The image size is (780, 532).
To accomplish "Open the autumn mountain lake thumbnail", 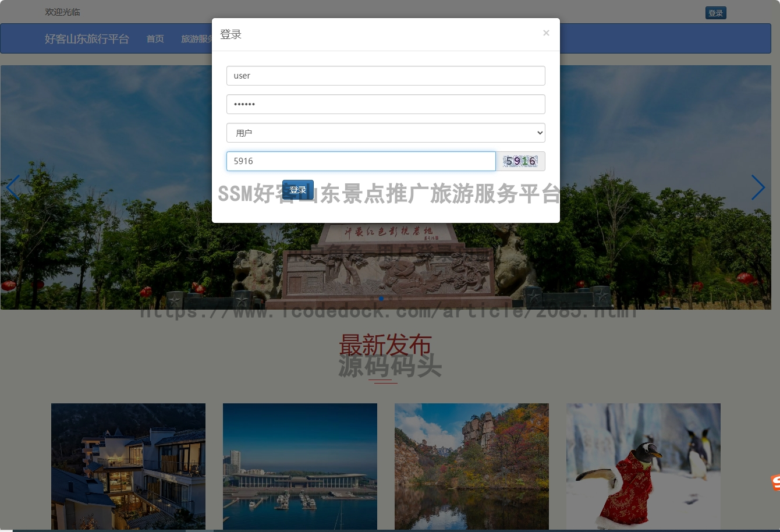I will [x=471, y=466].
